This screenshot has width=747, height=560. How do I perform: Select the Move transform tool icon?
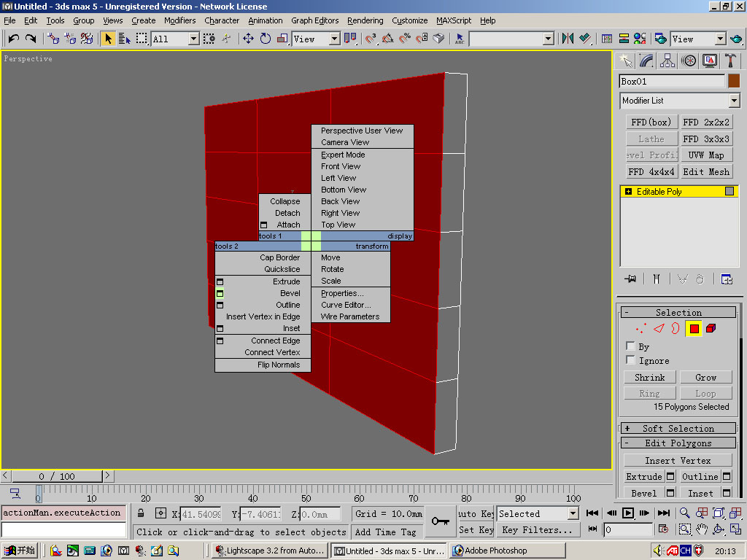click(x=248, y=39)
